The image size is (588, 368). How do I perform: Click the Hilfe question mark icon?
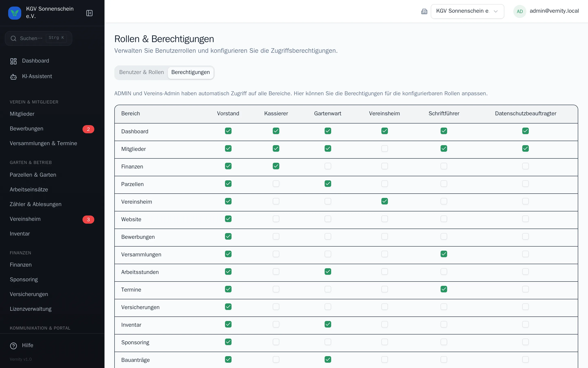pyautogui.click(x=13, y=346)
